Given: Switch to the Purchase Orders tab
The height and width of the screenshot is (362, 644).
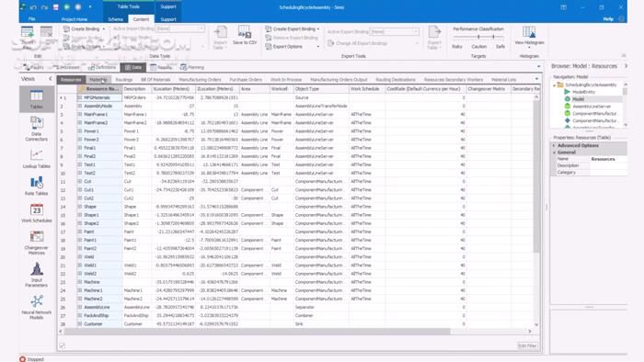Looking at the screenshot, I should pos(246,80).
